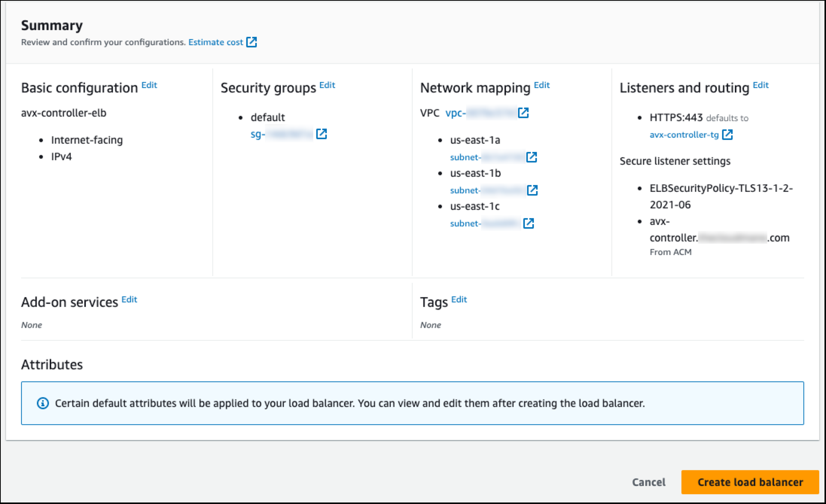The image size is (826, 504).
Task: Edit the Tags section
Action: coord(459,300)
